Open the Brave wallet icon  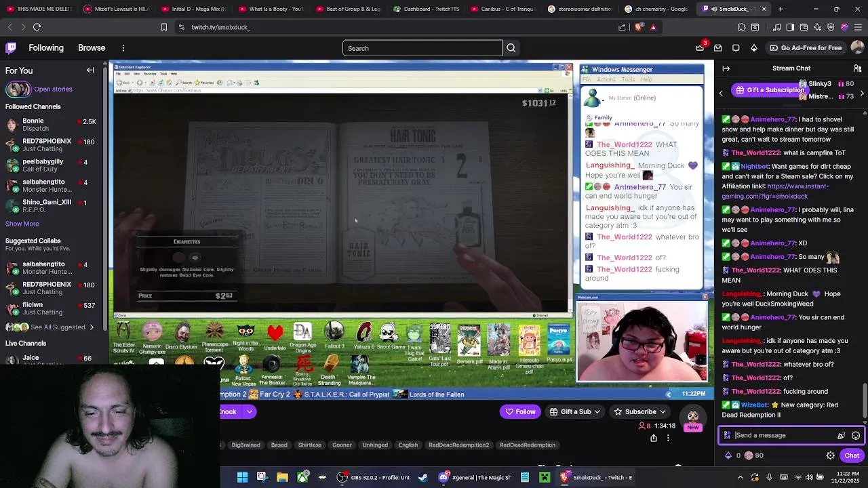pos(804,27)
